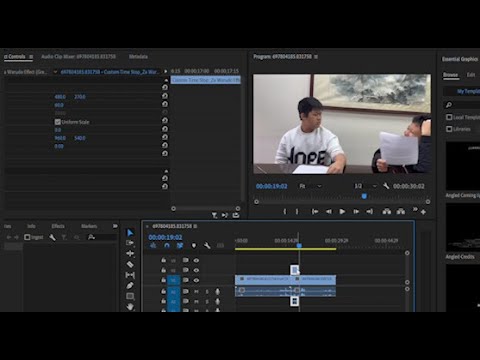This screenshot has height=360, width=480.
Task: Play the Program monitor video
Action: 342,211
